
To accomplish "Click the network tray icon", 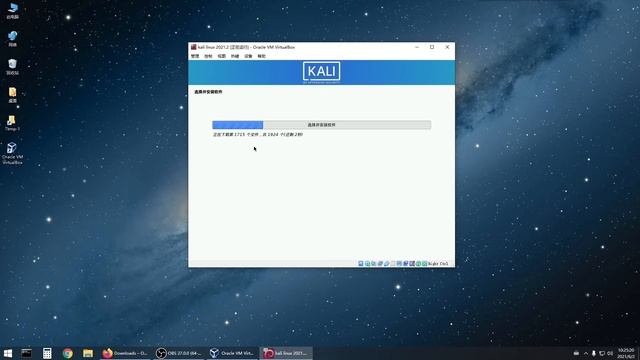I will click(x=602, y=353).
